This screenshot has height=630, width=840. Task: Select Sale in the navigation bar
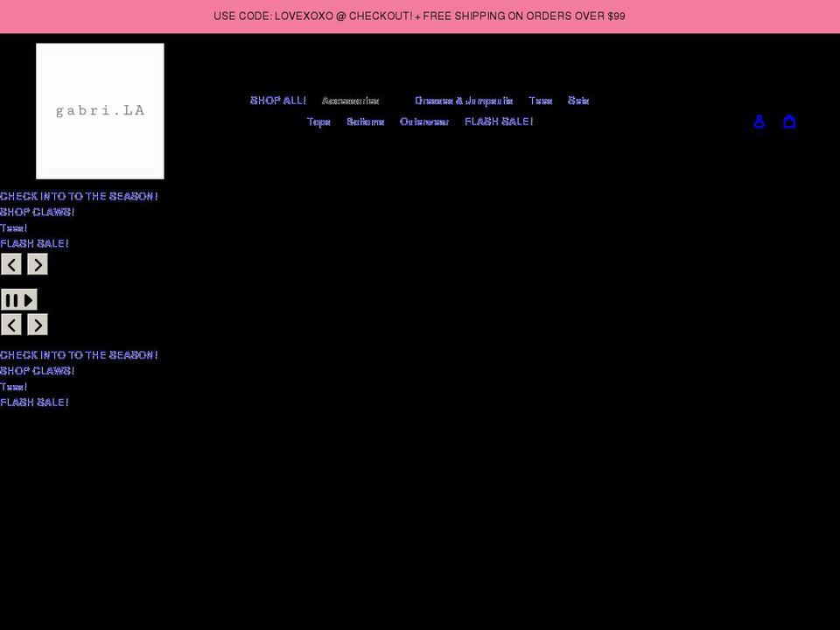click(x=578, y=101)
